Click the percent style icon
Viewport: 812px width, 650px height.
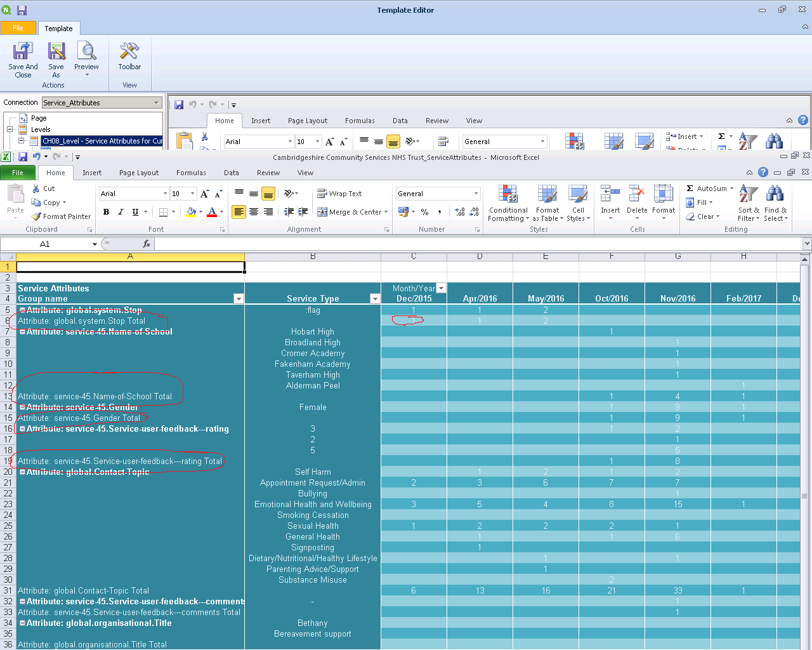click(424, 212)
